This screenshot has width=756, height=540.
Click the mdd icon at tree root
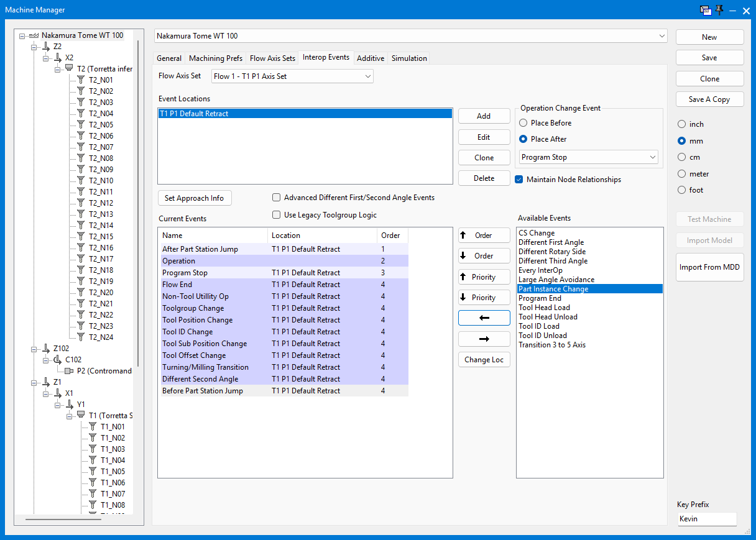pos(34,35)
